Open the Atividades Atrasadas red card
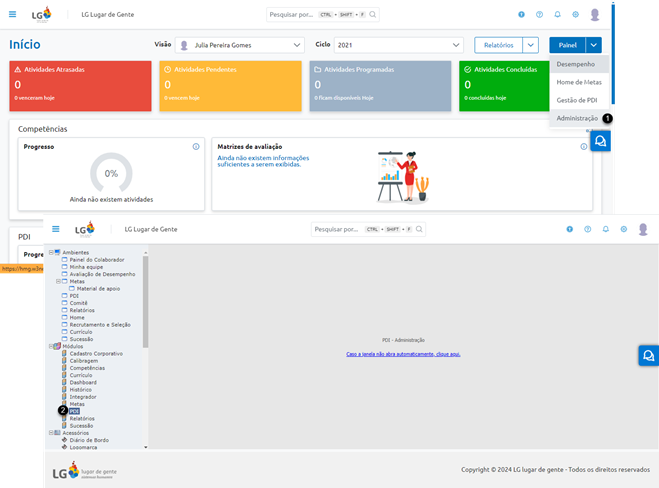 [80, 86]
